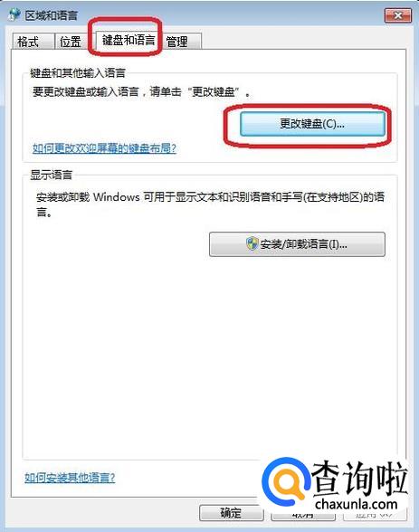
Task: Click the 查询啦 watermark title
Action: (359, 478)
